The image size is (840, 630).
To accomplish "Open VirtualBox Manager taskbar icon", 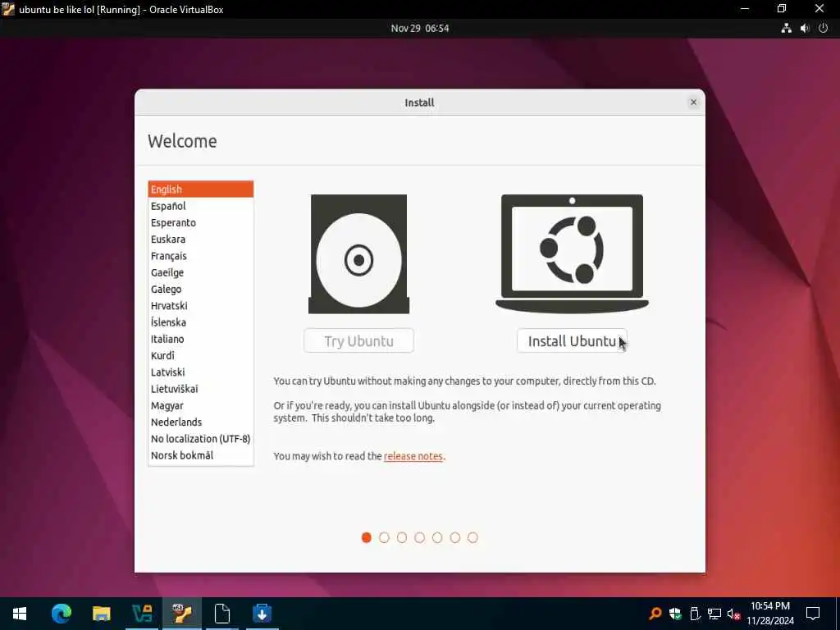I will 142,614.
